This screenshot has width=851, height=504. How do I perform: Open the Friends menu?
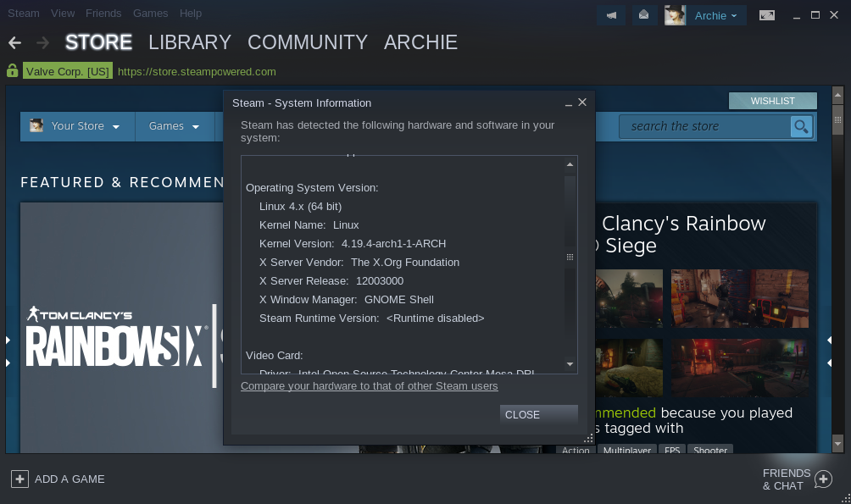coord(103,13)
